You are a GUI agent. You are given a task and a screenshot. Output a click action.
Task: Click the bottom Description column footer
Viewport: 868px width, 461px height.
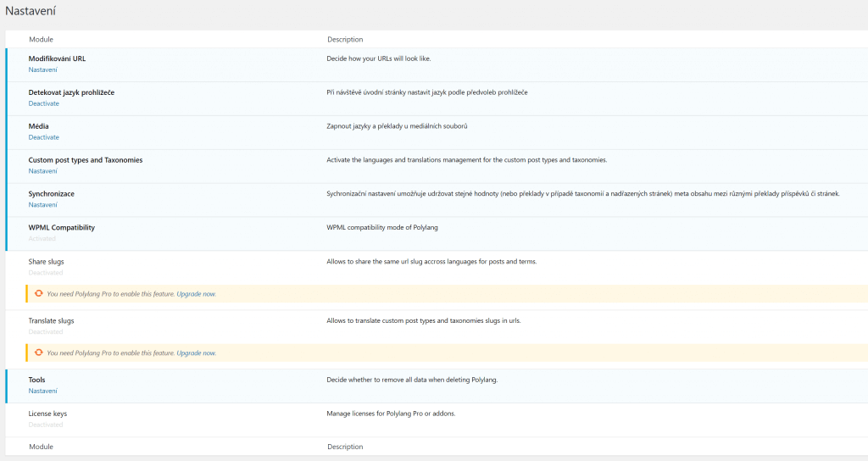pos(345,447)
